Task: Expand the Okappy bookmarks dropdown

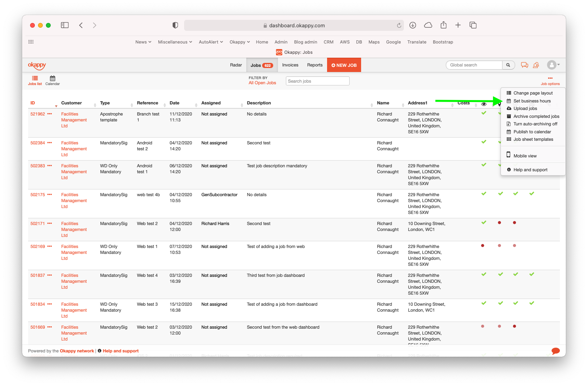Action: tap(240, 42)
